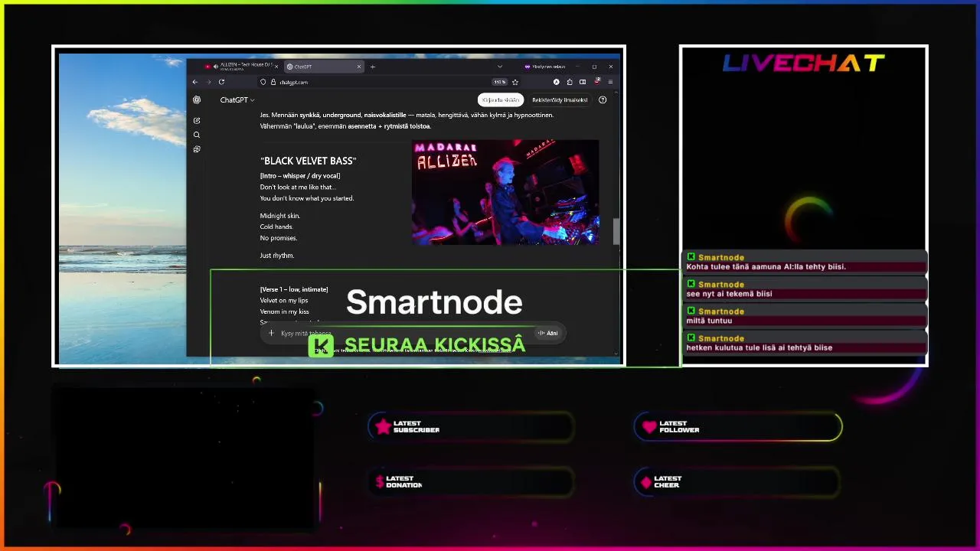Click the 'Midnight skin.' lyric line
This screenshot has height=551, width=980.
tap(280, 216)
